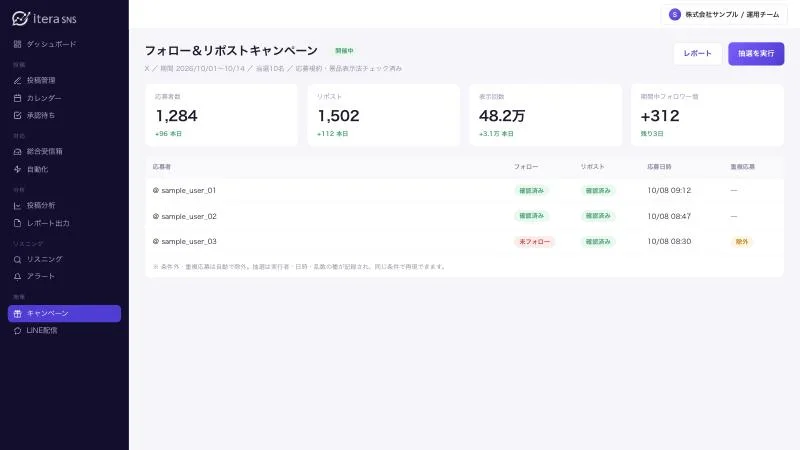The width and height of the screenshot is (800, 450).
Task: Select the timestamp 10/08 08:30
Action: point(669,241)
